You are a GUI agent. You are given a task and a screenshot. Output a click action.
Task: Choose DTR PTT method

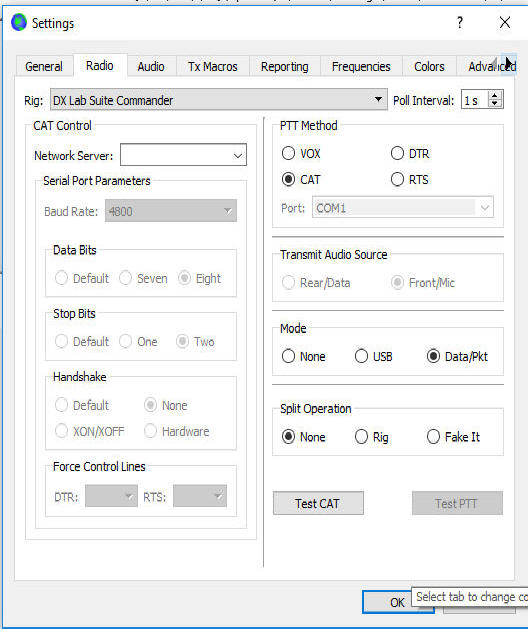pos(410,153)
